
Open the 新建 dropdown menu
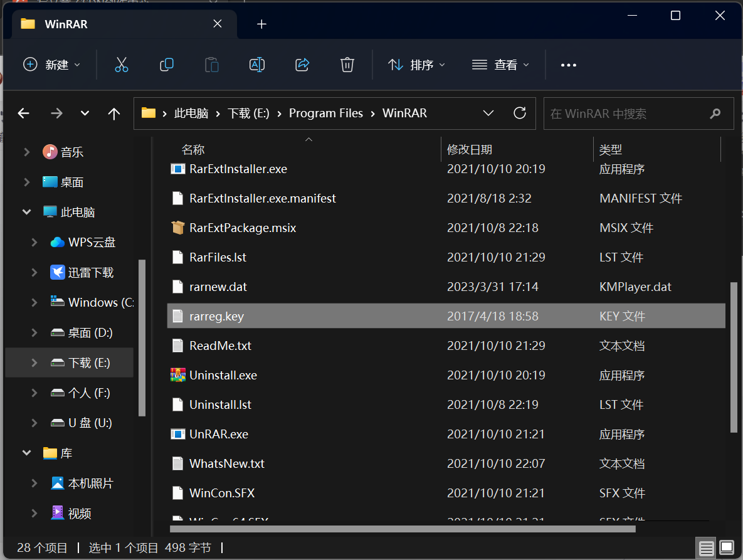(x=51, y=65)
